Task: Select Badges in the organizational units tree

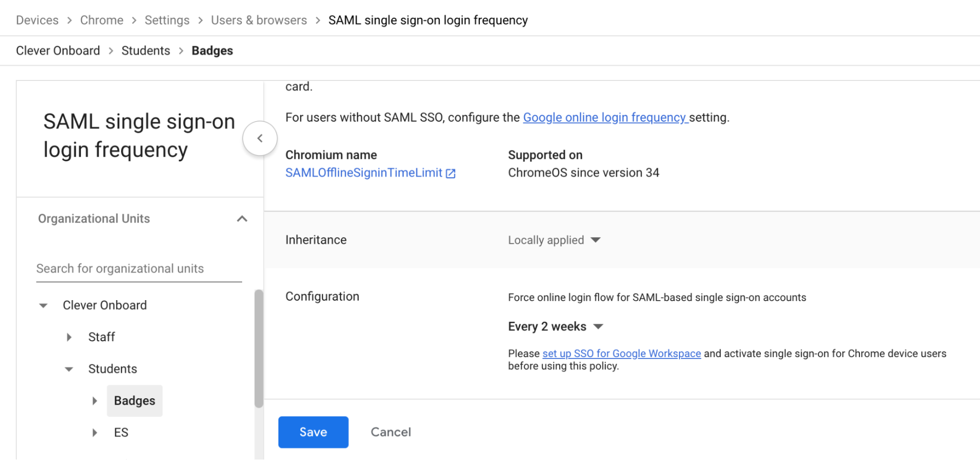Action: point(134,401)
